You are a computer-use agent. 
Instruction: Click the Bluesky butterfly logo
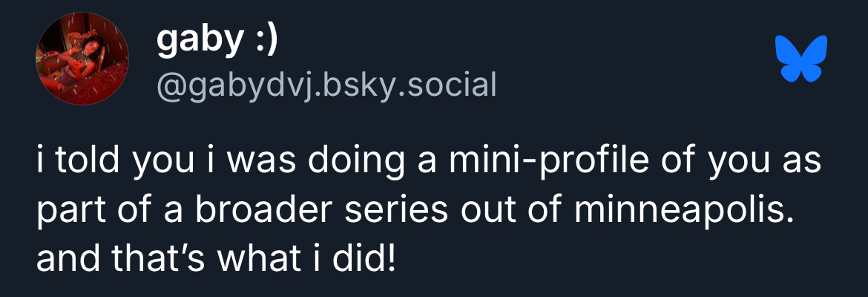click(x=800, y=59)
